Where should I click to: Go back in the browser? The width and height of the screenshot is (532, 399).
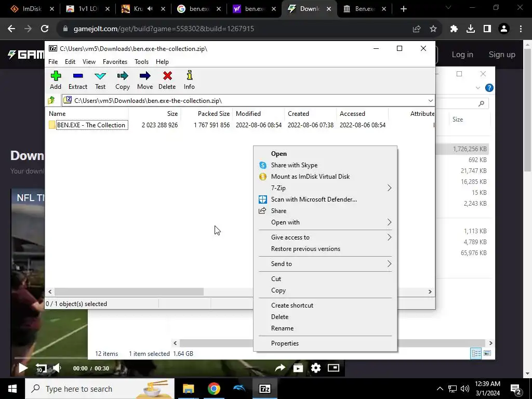point(11,29)
